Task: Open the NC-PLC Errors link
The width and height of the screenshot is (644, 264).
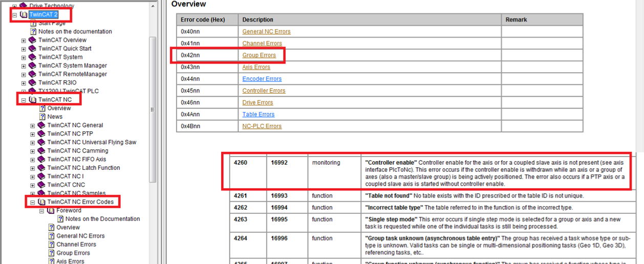Action: point(262,126)
